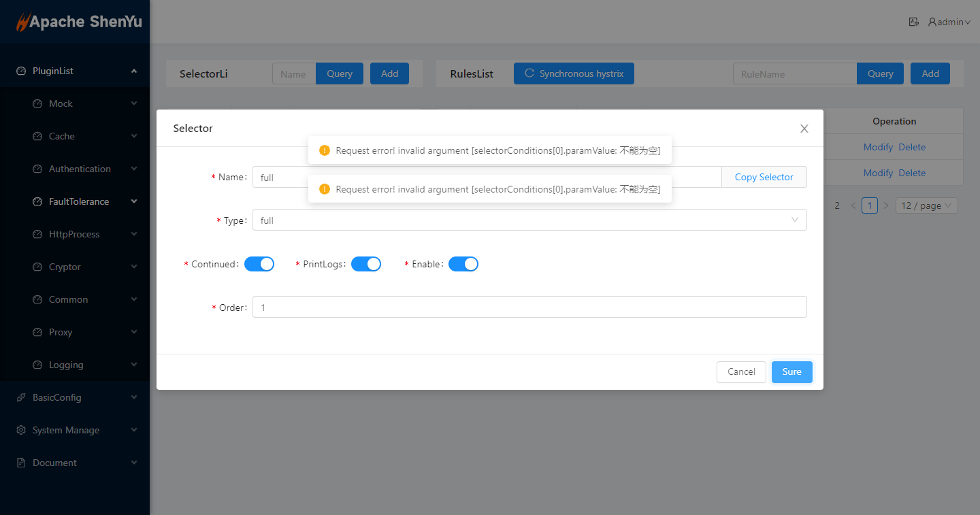Open the BasicConfig menu item

75,397
